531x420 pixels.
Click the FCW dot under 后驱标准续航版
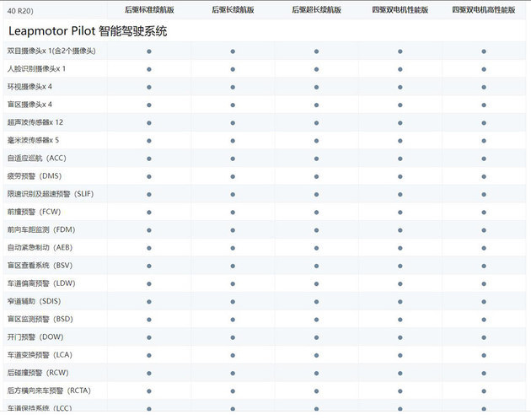(x=149, y=213)
